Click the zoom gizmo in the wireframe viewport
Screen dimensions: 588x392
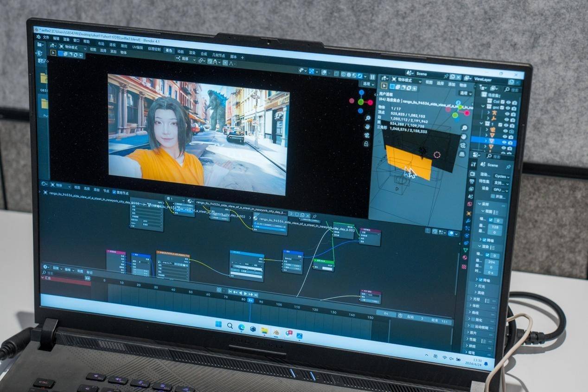464,128
